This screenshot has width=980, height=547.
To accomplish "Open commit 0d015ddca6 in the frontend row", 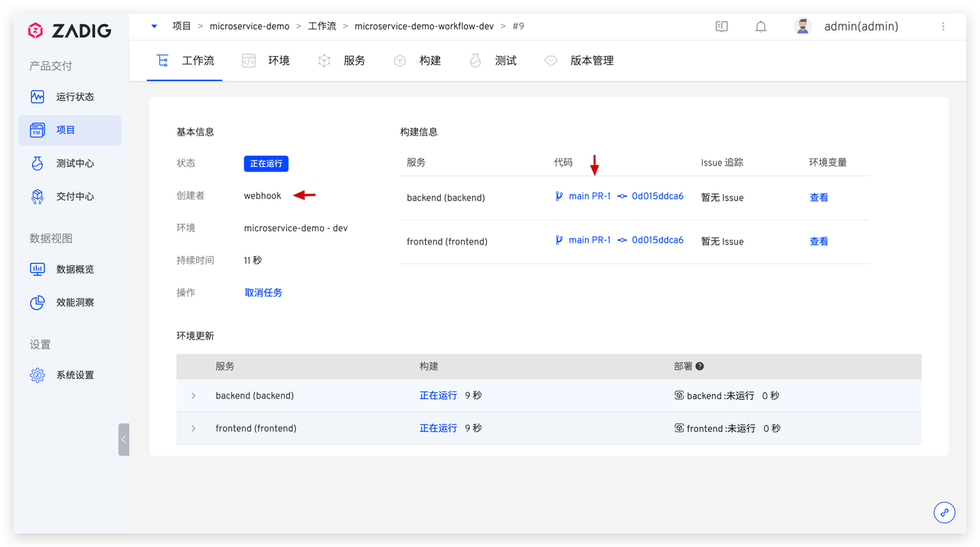I will (658, 240).
